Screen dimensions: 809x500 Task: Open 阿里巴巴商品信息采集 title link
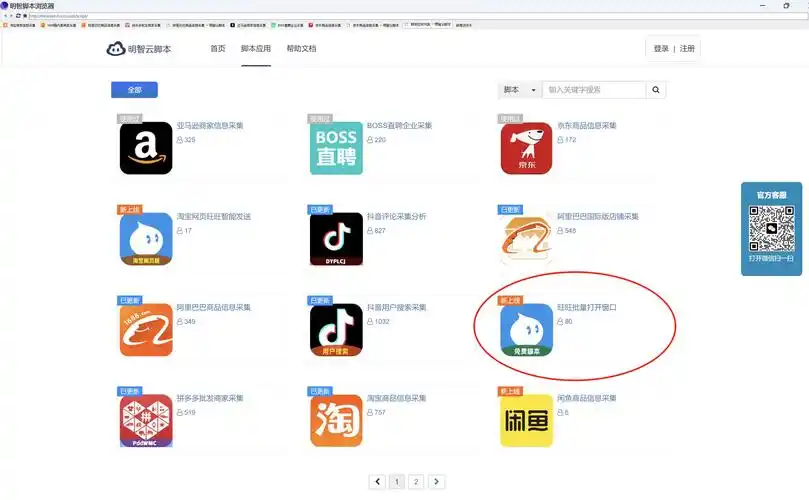tap(214, 307)
